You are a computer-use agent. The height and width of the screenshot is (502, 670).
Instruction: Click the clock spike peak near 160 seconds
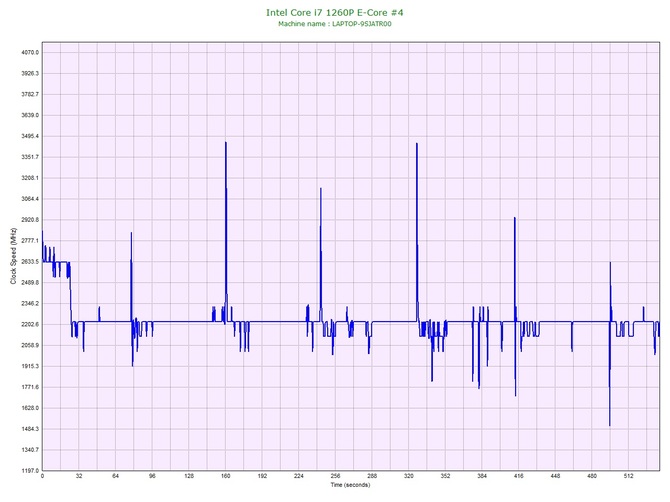(226, 143)
